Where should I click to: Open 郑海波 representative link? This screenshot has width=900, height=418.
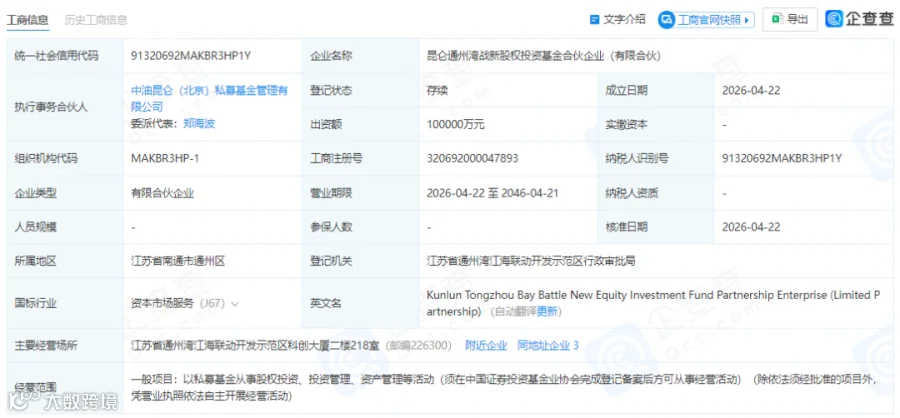coord(199,123)
